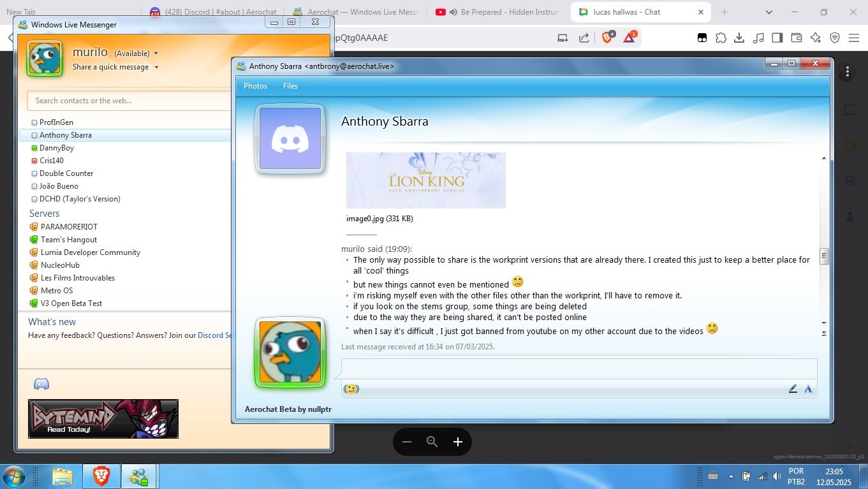Image resolution: width=868 pixels, height=489 pixels.
Task: Switch to the Photos tab
Action: [x=255, y=86]
